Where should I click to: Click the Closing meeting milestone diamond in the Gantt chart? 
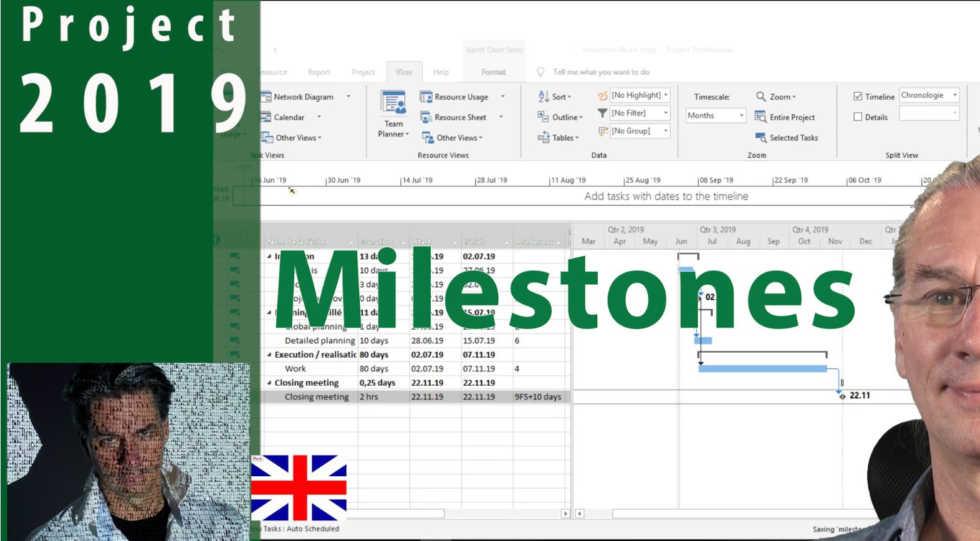coord(842,396)
